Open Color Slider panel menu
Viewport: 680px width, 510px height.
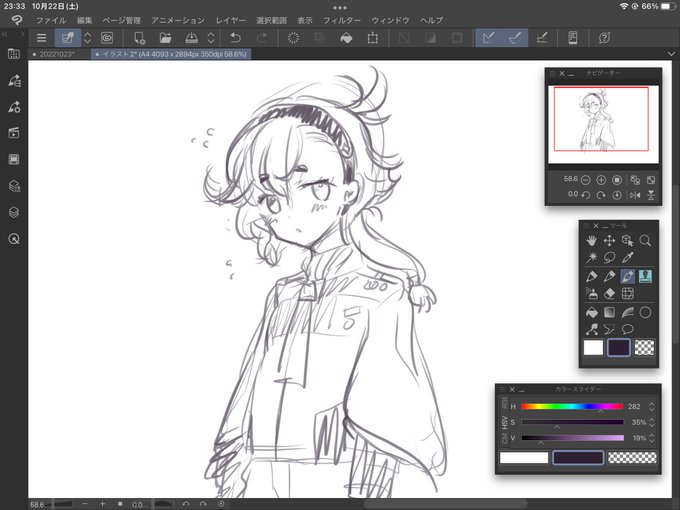point(503,389)
